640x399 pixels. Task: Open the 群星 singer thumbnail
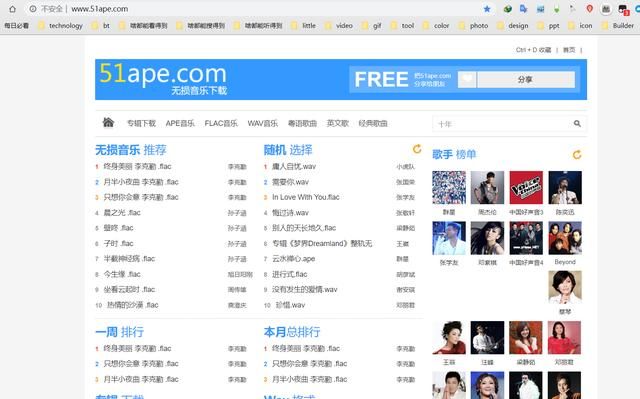click(x=449, y=188)
